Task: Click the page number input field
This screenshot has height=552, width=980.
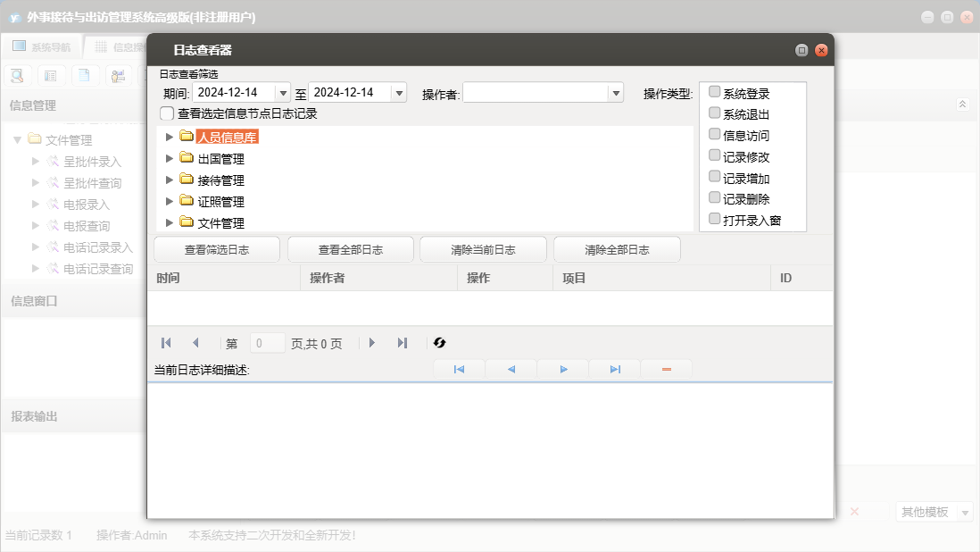Action: tap(268, 343)
